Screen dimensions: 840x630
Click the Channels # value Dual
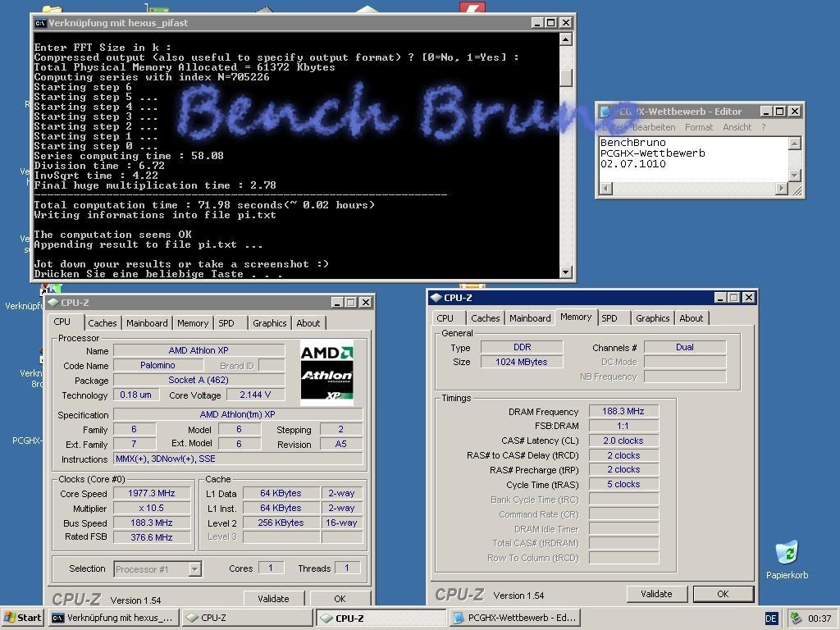coord(685,347)
